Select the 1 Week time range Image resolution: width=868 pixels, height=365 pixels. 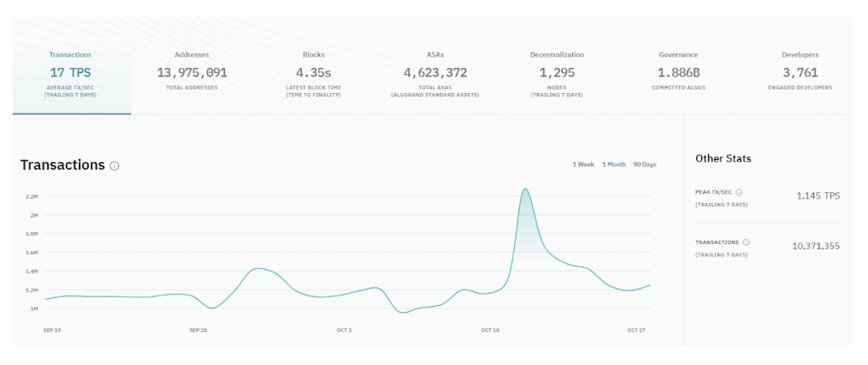coord(583,164)
